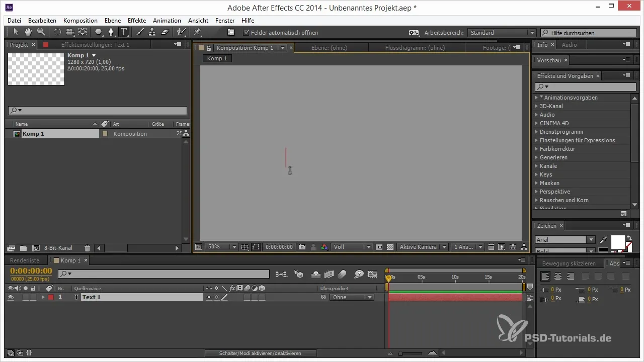Toggle the lock on composition viewer

208,48
